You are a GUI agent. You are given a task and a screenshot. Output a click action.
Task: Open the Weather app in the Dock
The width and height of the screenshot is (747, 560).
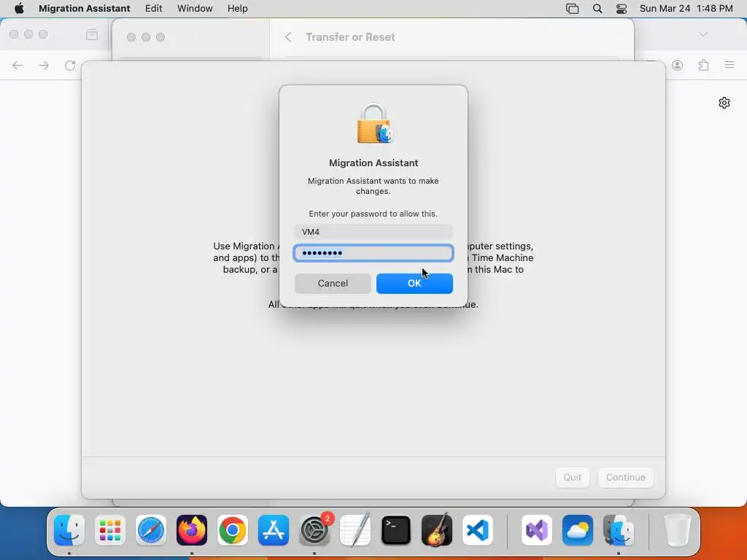(578, 530)
